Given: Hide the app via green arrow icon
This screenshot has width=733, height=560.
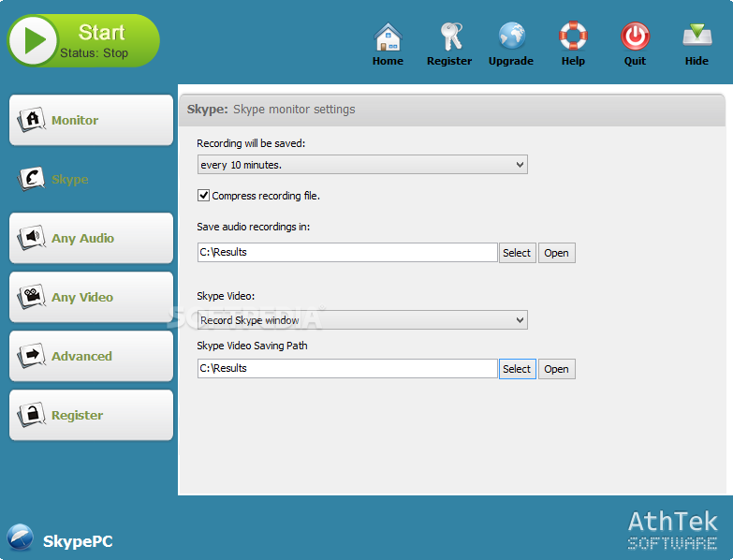Looking at the screenshot, I should (697, 35).
